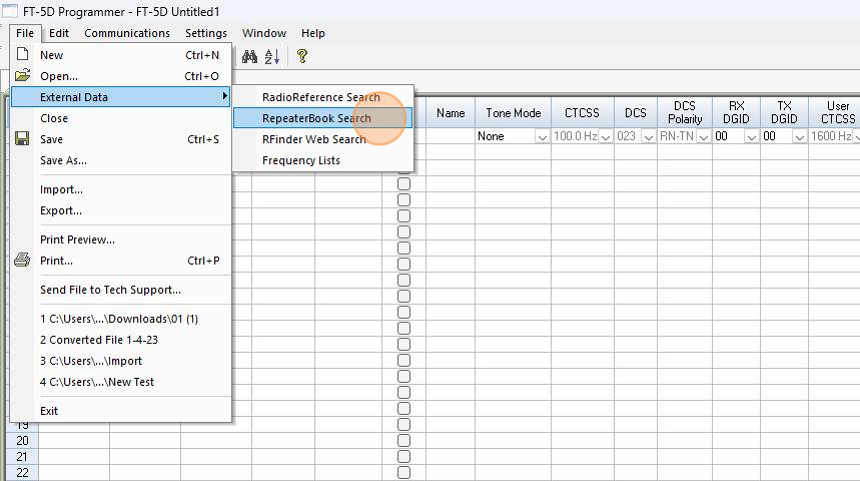This screenshot has width=860, height=481.
Task: Click the FT-5D Programmer title bar app icon
Action: tap(10, 10)
